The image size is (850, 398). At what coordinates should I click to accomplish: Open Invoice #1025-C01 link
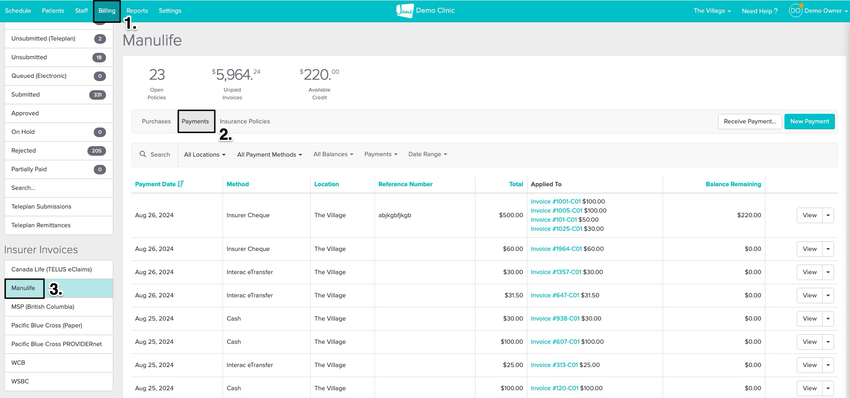pos(556,229)
